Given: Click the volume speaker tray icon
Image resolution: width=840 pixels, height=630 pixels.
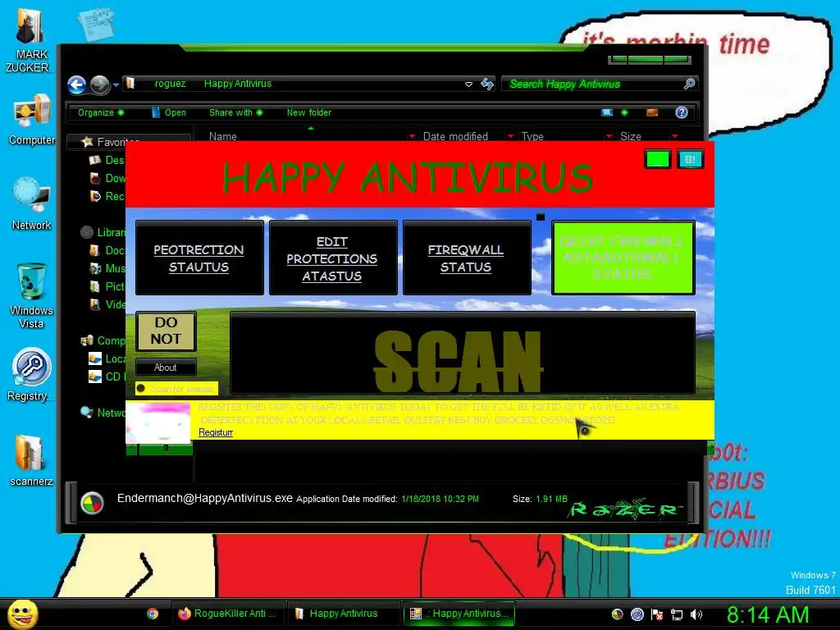Looking at the screenshot, I should click(x=696, y=614).
